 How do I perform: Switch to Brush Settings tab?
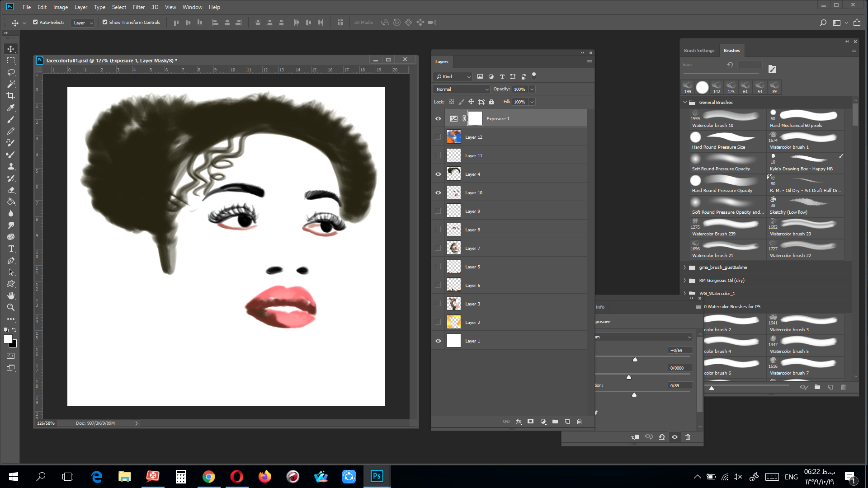point(699,51)
